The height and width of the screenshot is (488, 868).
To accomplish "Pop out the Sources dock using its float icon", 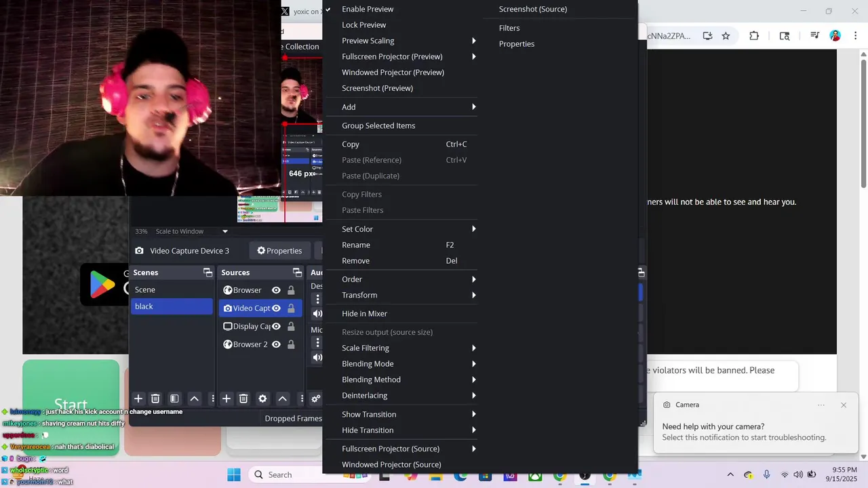I will (297, 272).
